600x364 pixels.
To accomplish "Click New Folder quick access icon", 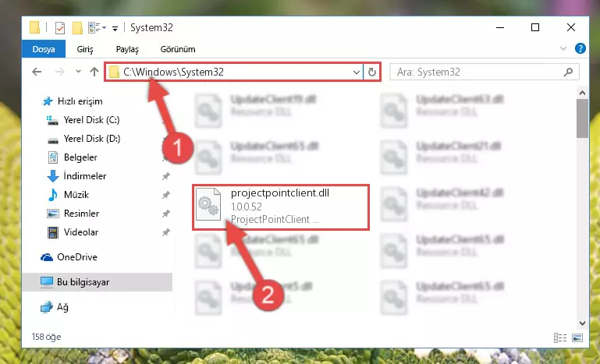I will (77, 27).
